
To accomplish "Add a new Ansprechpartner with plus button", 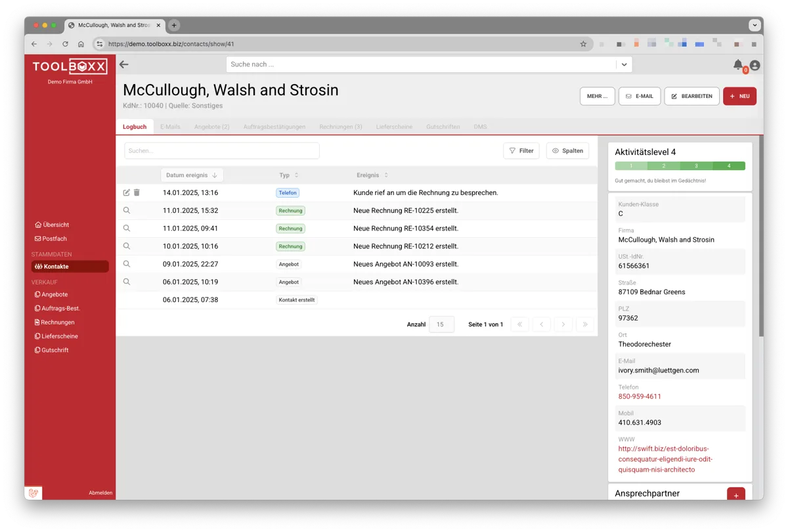I will pos(736,495).
